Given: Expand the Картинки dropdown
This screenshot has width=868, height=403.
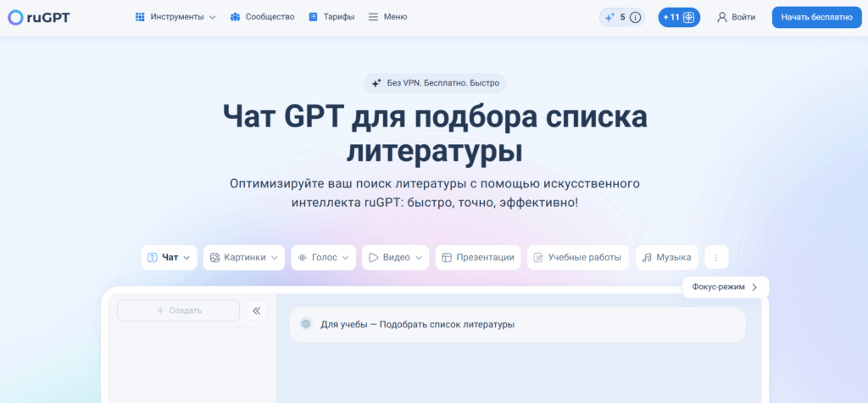Looking at the screenshot, I should click(243, 257).
